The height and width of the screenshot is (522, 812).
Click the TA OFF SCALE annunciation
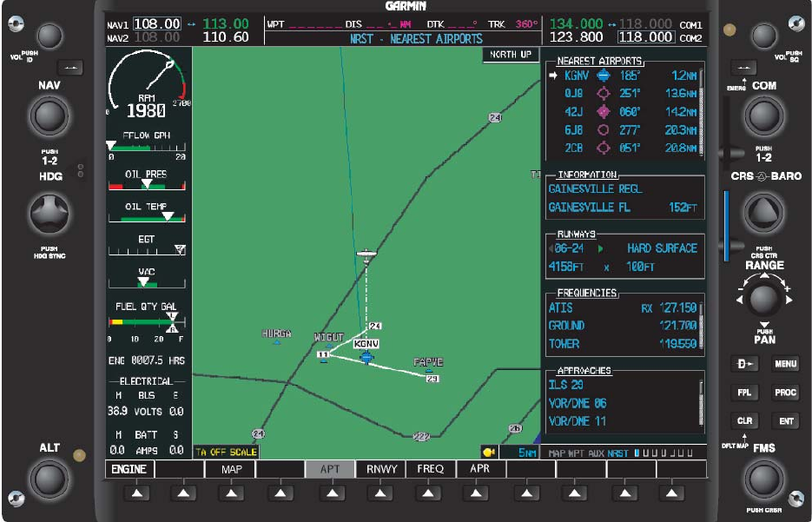point(226,453)
